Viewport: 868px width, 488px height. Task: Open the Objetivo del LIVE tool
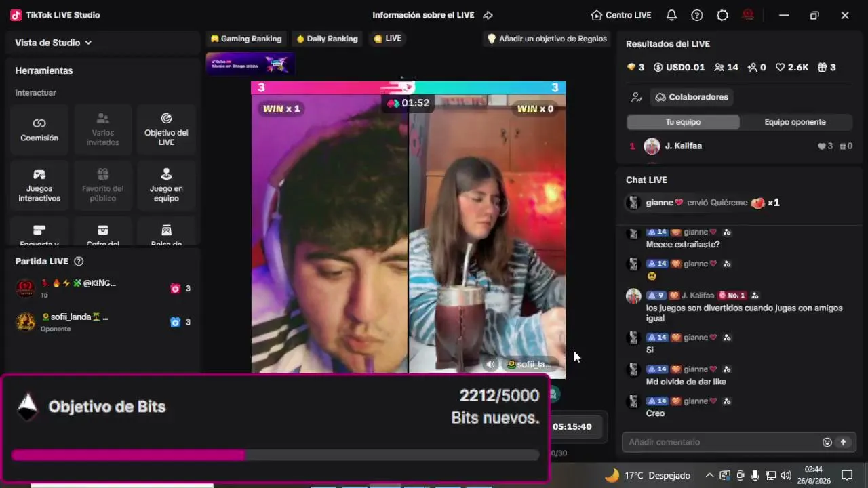166,129
